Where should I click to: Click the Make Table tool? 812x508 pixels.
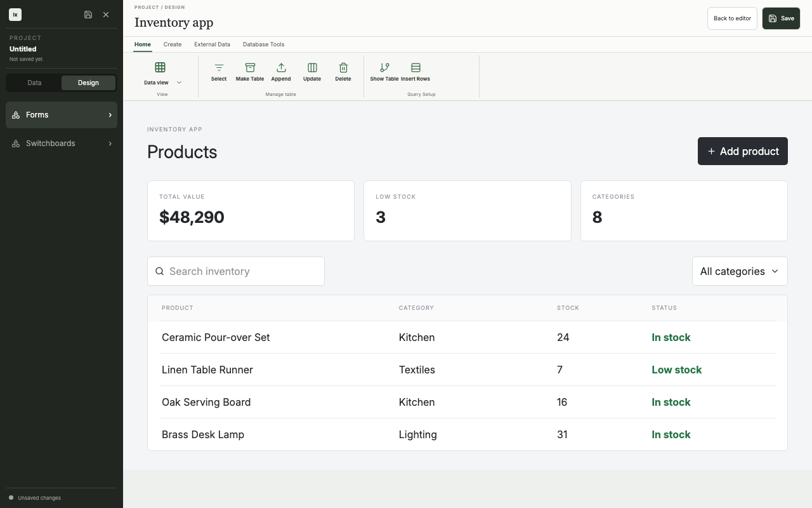coord(250,72)
